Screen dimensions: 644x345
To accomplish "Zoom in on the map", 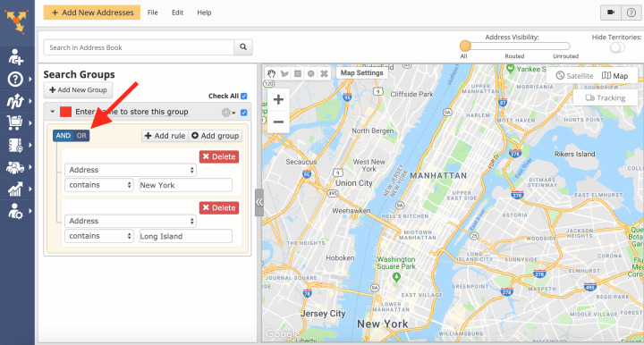I will coord(278,99).
